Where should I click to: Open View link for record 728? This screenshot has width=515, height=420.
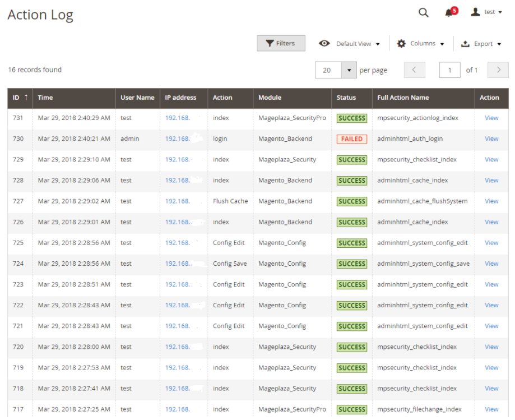(491, 181)
